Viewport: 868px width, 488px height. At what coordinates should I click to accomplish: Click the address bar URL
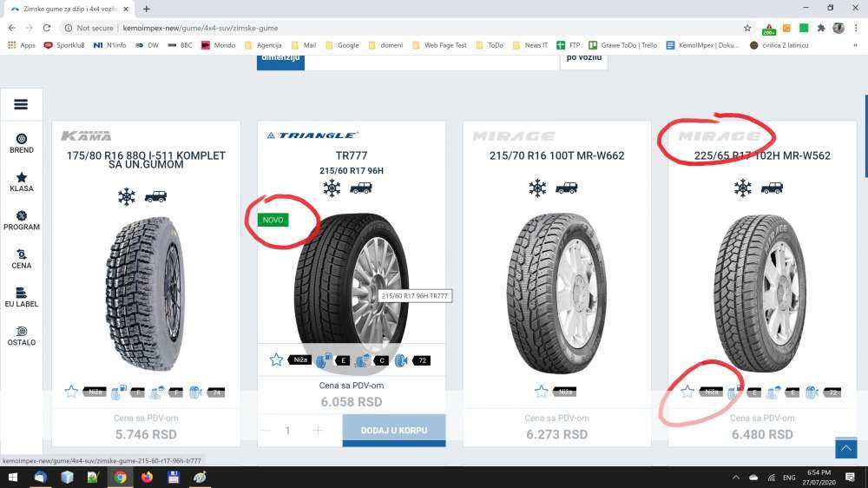[201, 28]
